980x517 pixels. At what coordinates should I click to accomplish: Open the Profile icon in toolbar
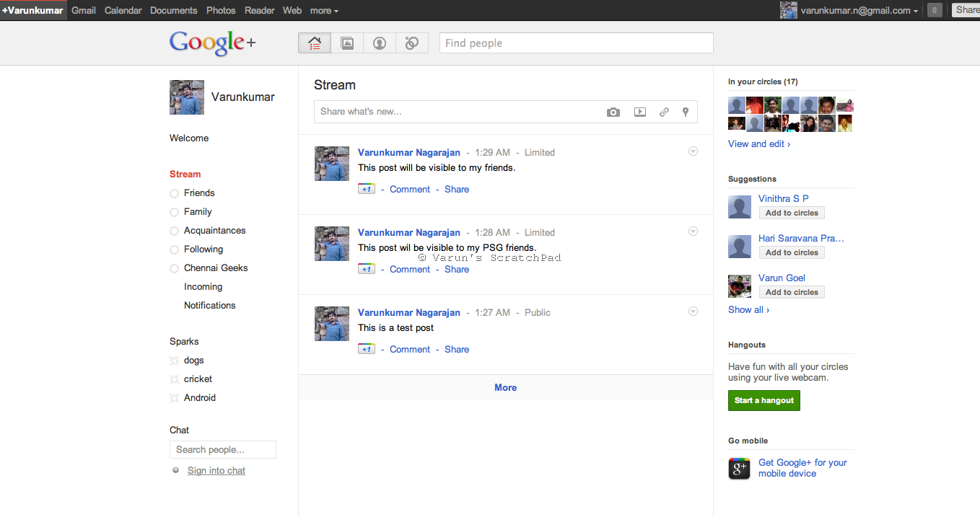click(x=380, y=43)
